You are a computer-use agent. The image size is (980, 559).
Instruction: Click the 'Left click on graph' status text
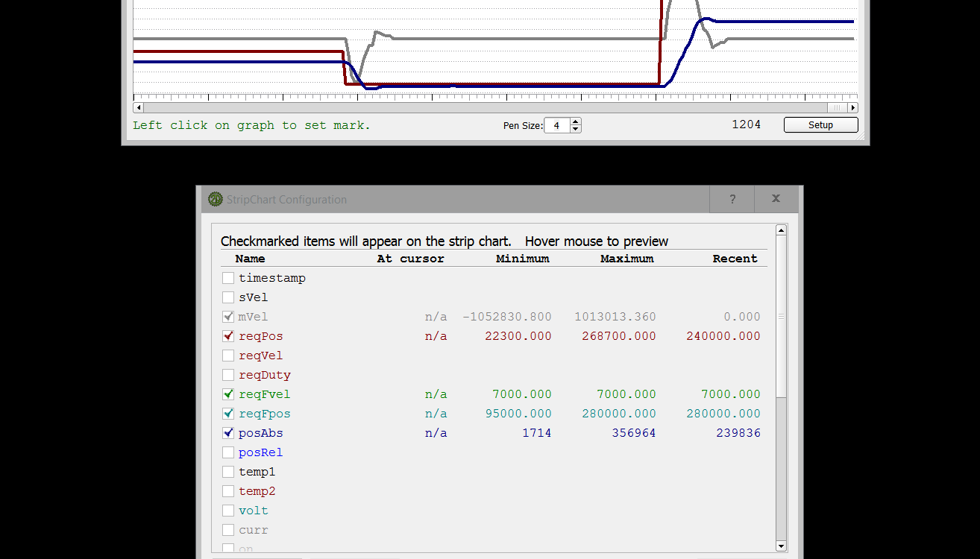coord(252,125)
